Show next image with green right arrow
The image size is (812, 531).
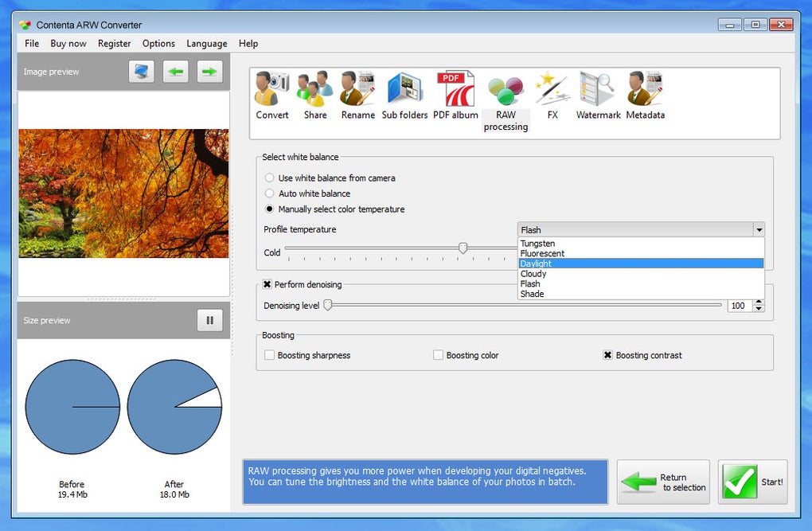tap(209, 72)
